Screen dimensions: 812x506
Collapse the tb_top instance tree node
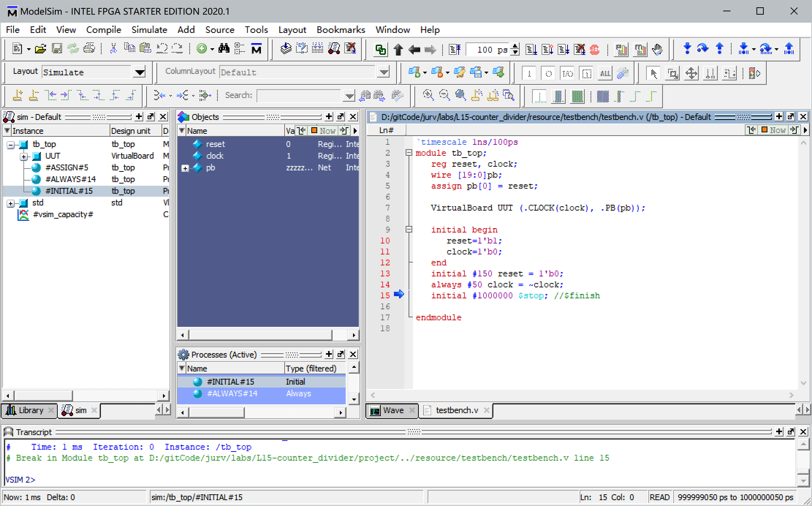11,145
